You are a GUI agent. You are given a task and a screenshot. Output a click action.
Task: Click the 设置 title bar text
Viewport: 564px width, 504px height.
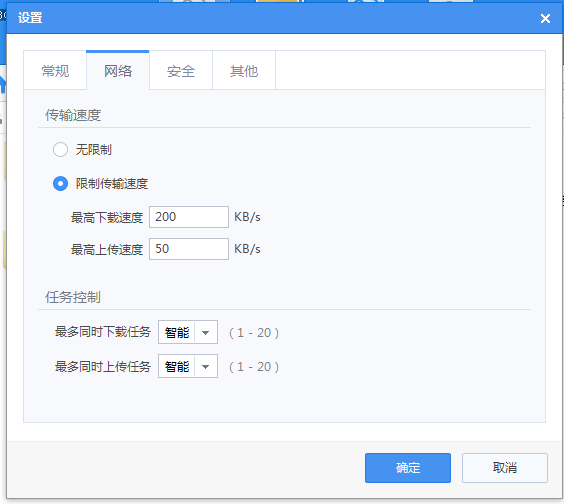tap(30, 18)
